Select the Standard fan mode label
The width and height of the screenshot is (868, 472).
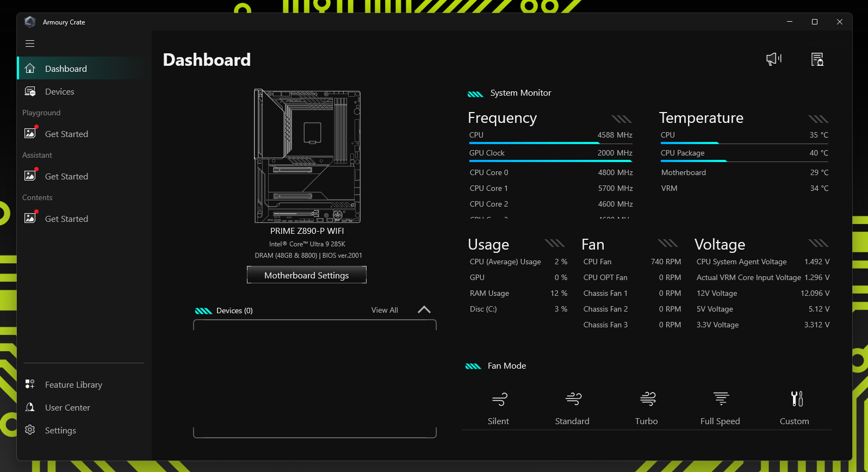pos(572,421)
